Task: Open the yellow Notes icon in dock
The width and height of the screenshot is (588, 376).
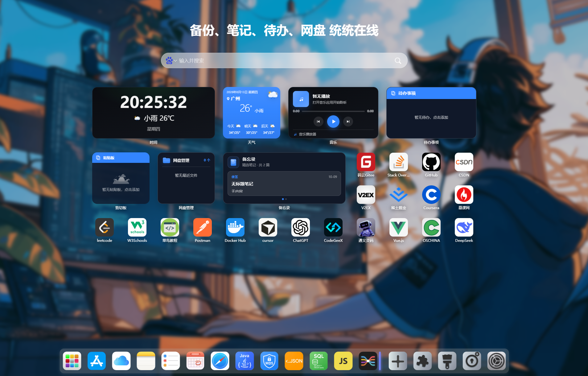Action: click(x=146, y=361)
